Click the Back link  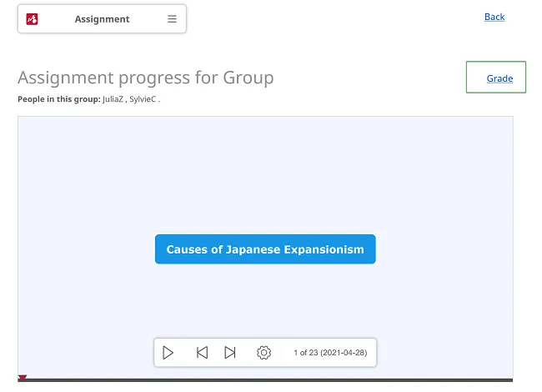pos(494,17)
